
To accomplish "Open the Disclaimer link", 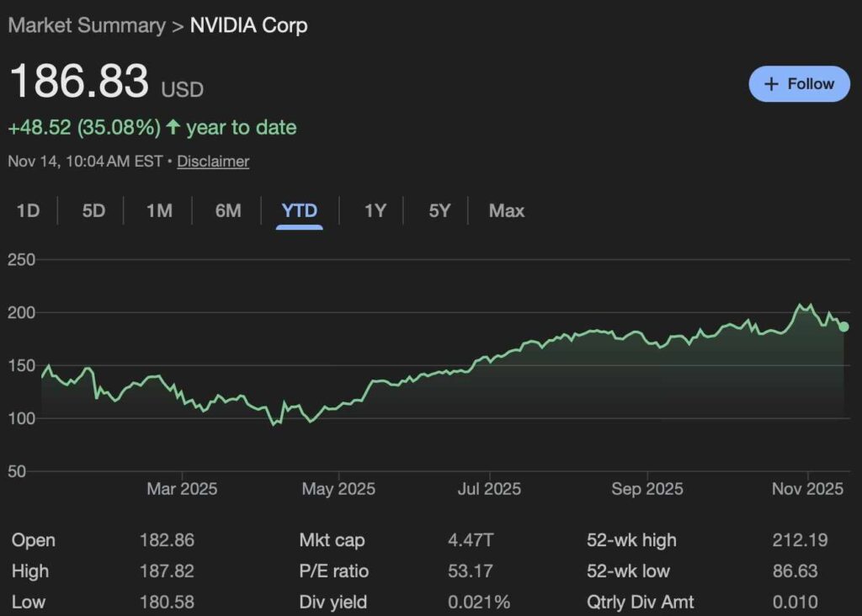I will tap(212, 161).
